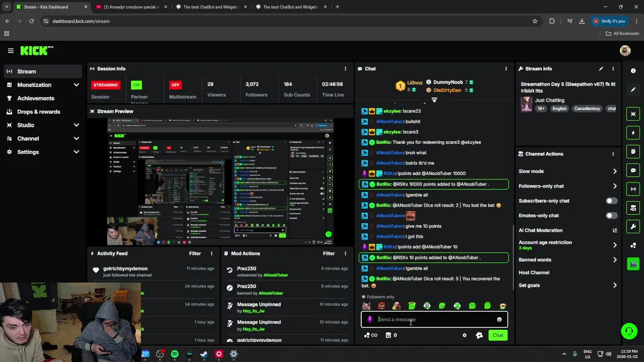Open a new browser tab
The height and width of the screenshot is (362, 644).
(337, 7)
